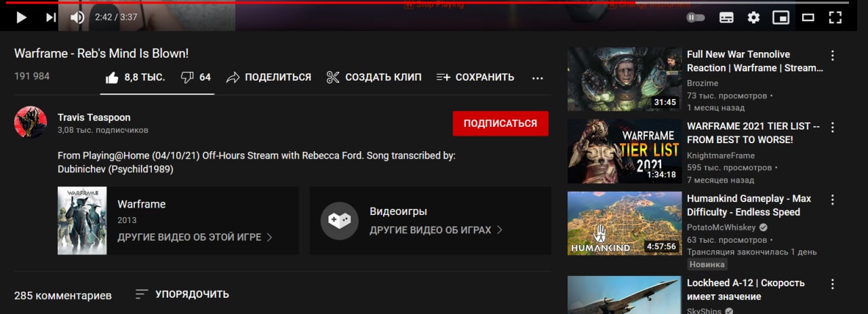Viewport: 868px width, 314px height.
Task: Click ДРУГИЕ ВИДЕО ОБ ЭТОЙ ИГРЕ link
Action: tap(195, 237)
